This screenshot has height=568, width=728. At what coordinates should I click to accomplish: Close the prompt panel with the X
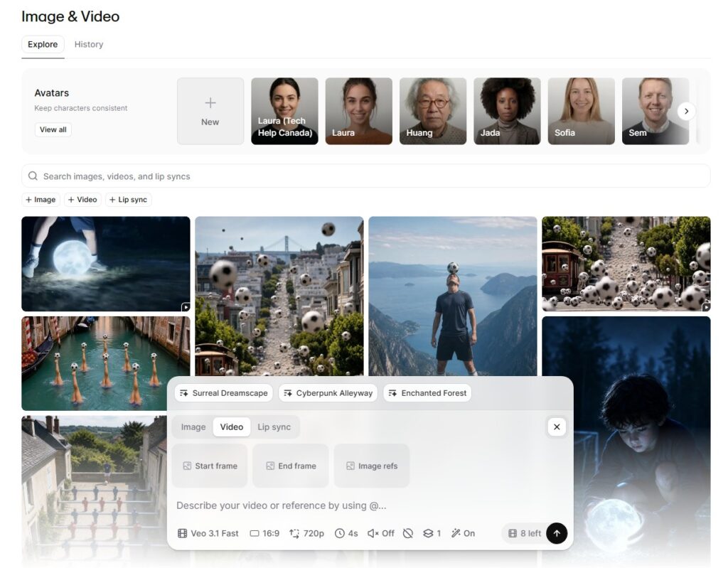[557, 427]
